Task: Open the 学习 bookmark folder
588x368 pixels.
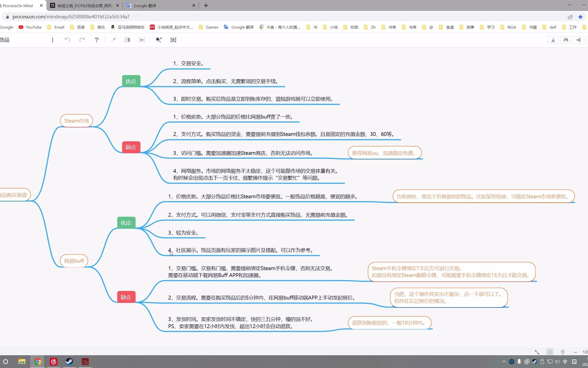Action: (x=487, y=27)
